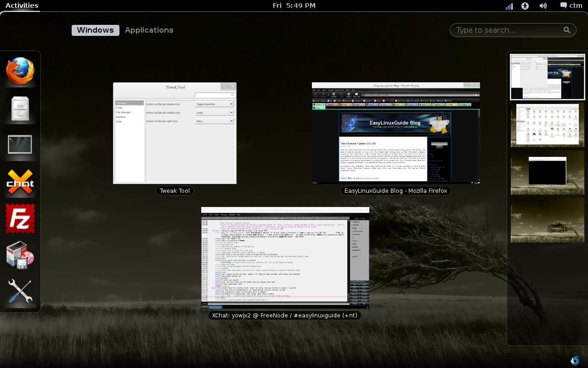Open the wrench and screwdriver tools icon

(20, 292)
